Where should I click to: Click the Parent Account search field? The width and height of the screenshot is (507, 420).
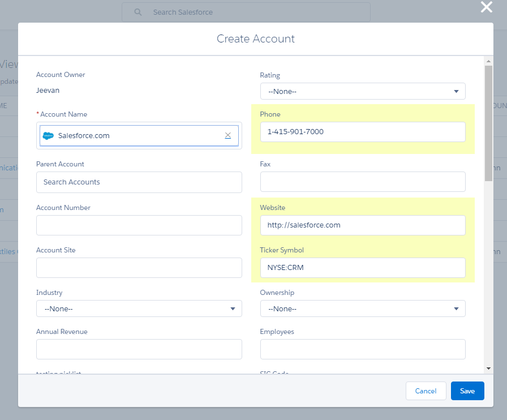click(x=139, y=182)
